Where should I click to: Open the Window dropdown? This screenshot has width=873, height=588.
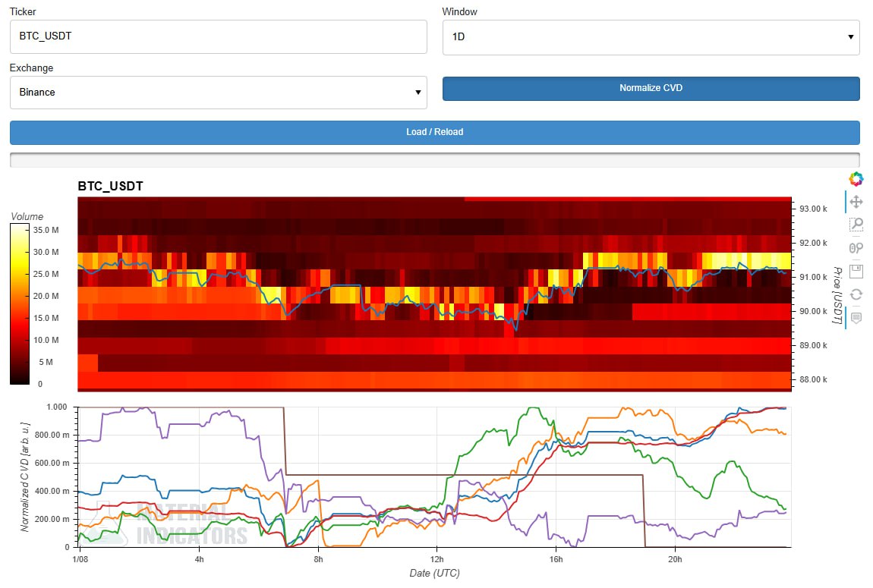(x=651, y=36)
